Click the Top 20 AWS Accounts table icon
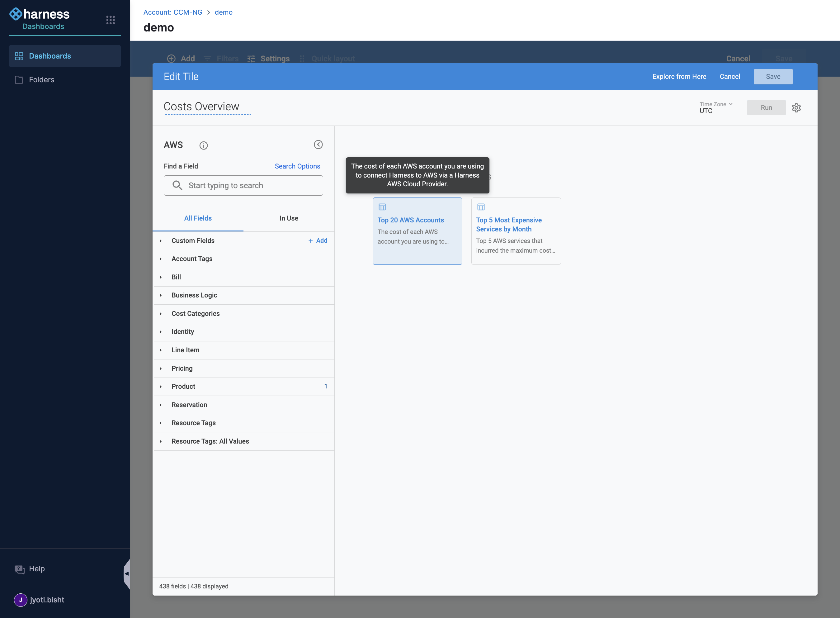Viewport: 840px width, 618px height. tap(382, 207)
